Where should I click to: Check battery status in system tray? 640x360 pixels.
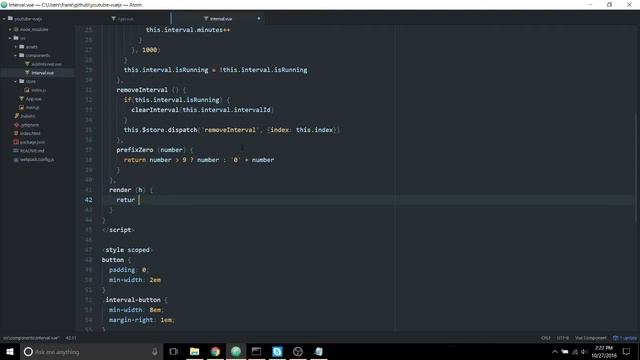click(565, 351)
